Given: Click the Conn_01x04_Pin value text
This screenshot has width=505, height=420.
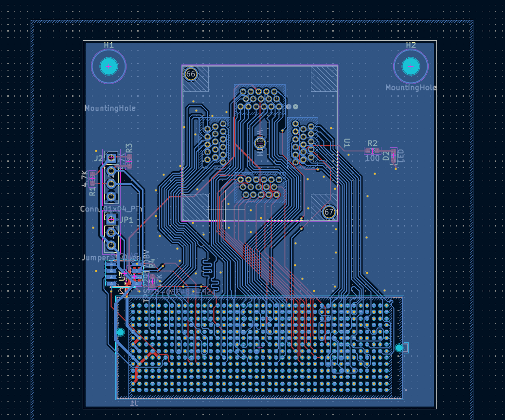Looking at the screenshot, I should tap(111, 209).
